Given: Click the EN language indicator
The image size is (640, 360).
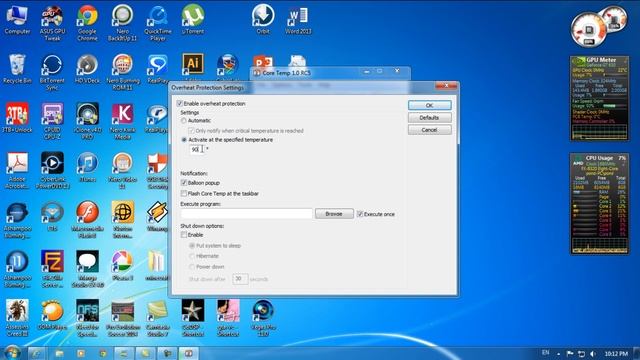Looking at the screenshot, I should click(x=546, y=353).
